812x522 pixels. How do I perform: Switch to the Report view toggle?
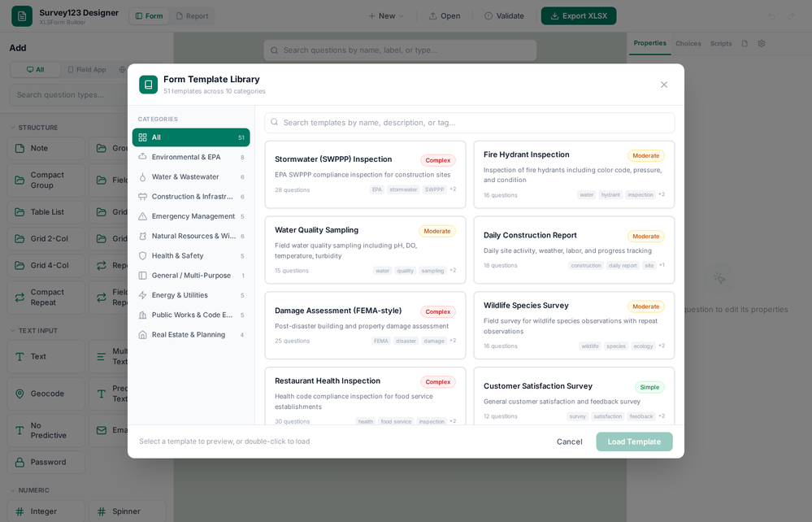pos(192,16)
